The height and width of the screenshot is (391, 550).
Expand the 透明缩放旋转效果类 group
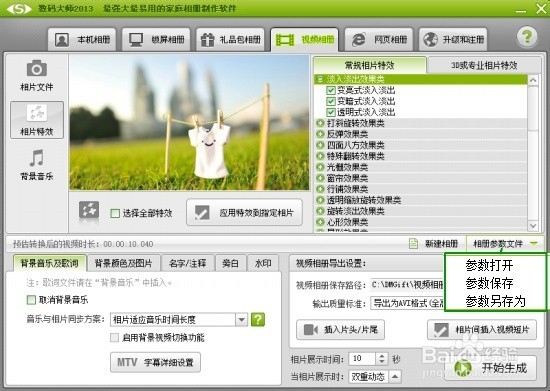point(320,200)
